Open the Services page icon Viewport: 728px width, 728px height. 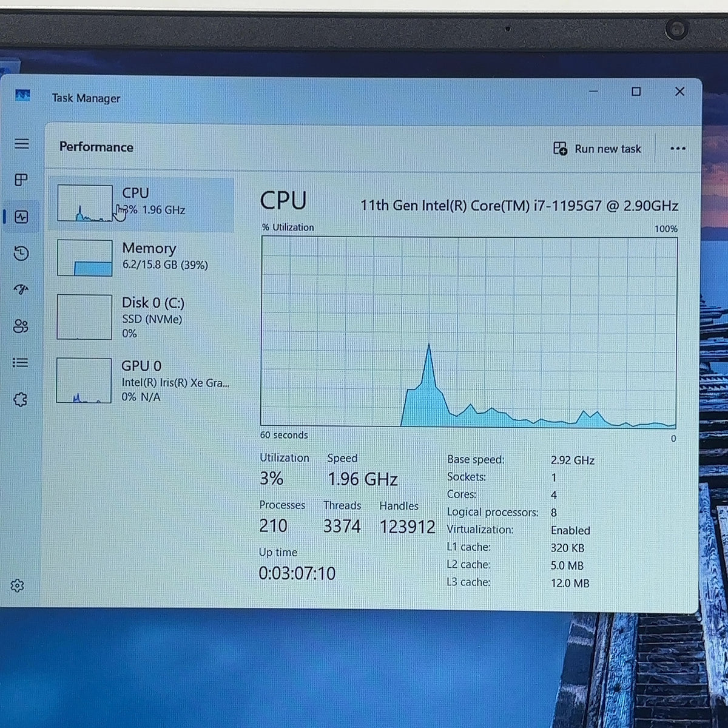(x=21, y=399)
